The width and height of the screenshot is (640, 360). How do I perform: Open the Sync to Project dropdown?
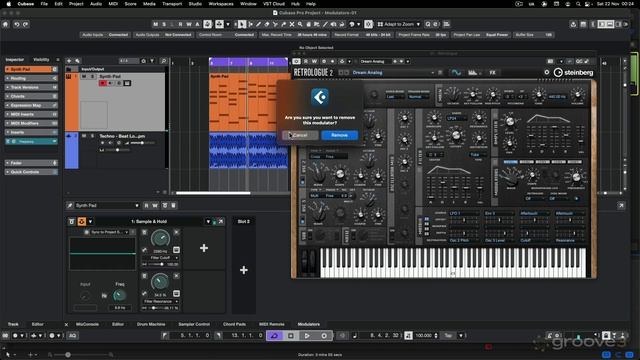coord(109,232)
